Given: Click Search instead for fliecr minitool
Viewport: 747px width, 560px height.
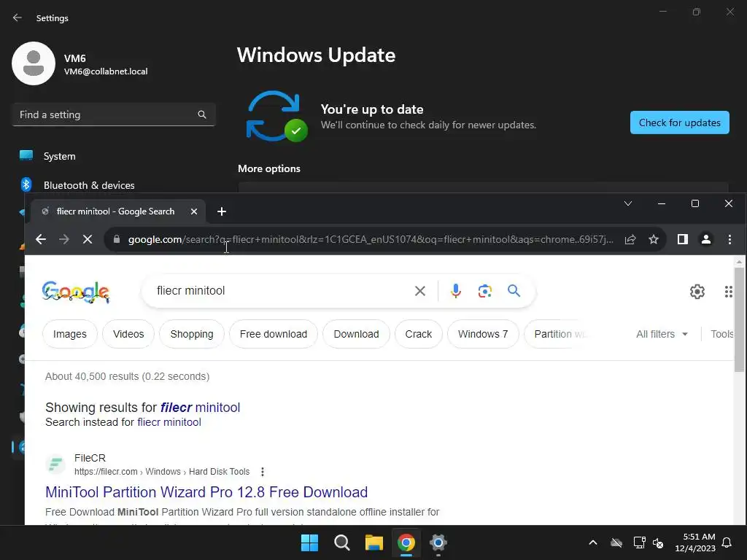Looking at the screenshot, I should point(169,422).
